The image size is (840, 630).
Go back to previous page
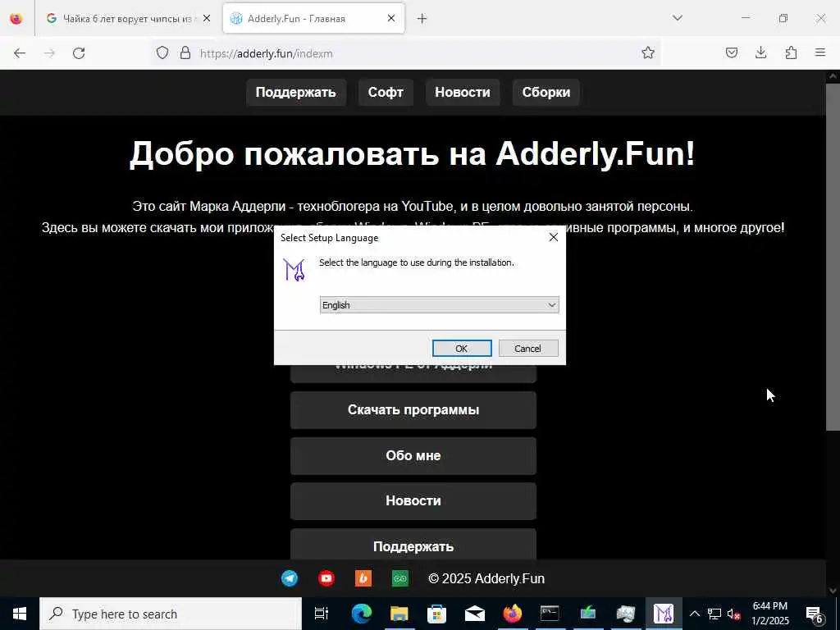click(x=20, y=53)
